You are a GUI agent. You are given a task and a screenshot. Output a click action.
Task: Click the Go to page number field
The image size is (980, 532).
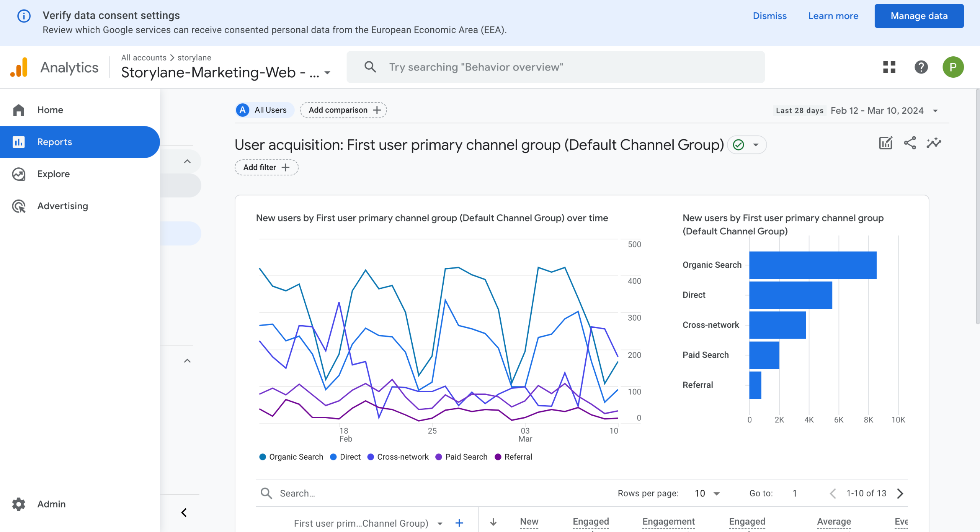click(795, 493)
